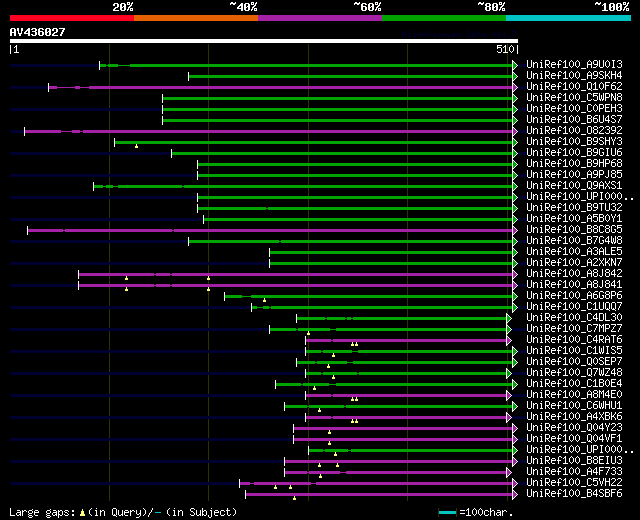This screenshot has height=520, width=640.
Task: Select the UniRef100_C1WIS5 label
Action: coord(574,351)
